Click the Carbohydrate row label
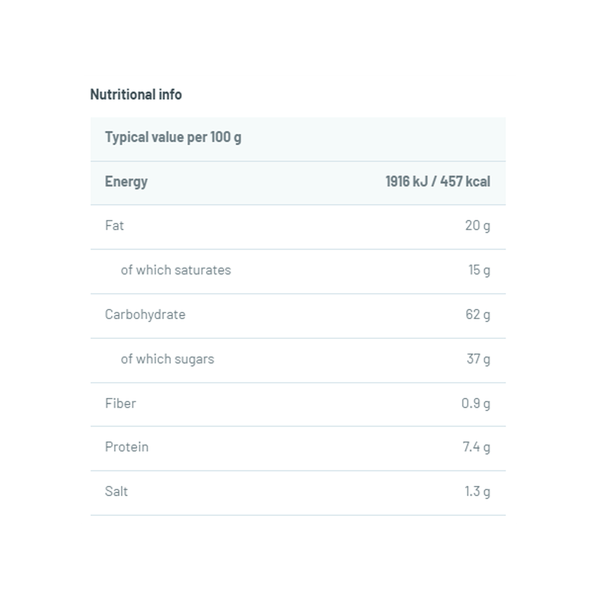 point(145,315)
